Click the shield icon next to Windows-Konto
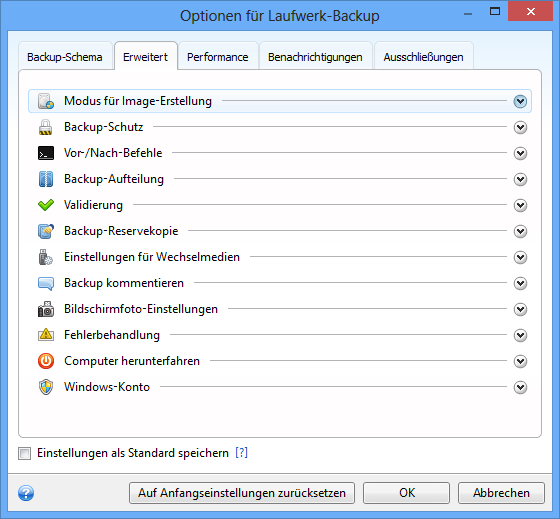Screen dimensions: 560x519 tap(46, 387)
